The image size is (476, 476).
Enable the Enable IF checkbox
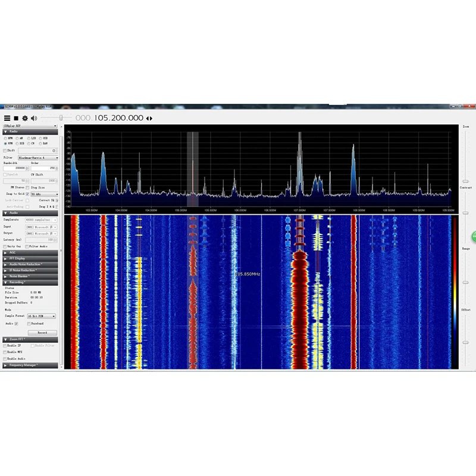(5, 346)
